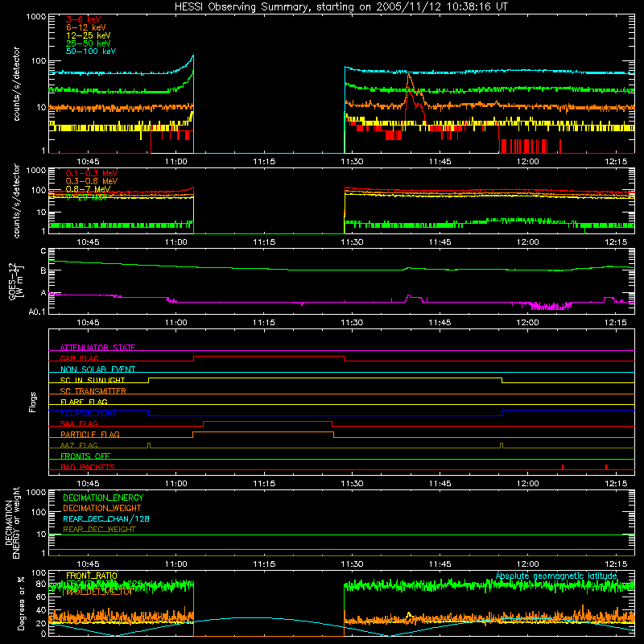Click the vertical Flags axis title
This screenshot has width=644, height=644.
[33, 402]
